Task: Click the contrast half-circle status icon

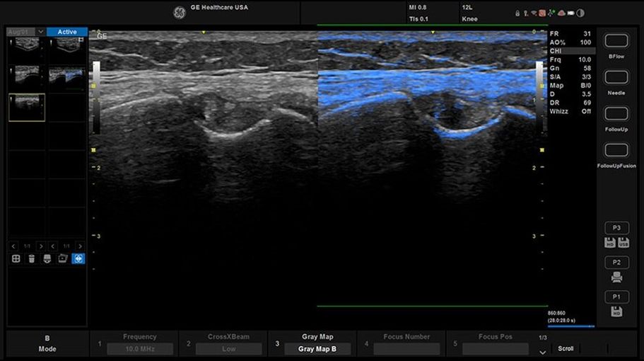Action: point(580,13)
